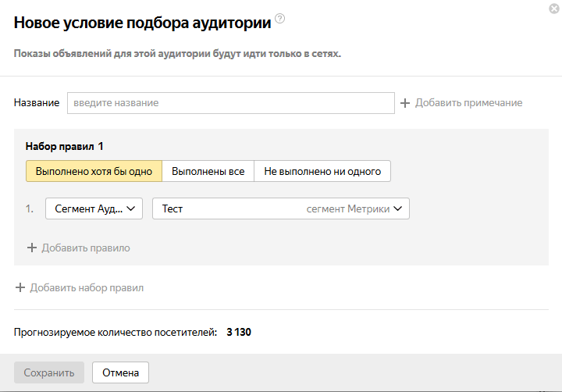Click the forecast visitors value 3 130

point(239,333)
